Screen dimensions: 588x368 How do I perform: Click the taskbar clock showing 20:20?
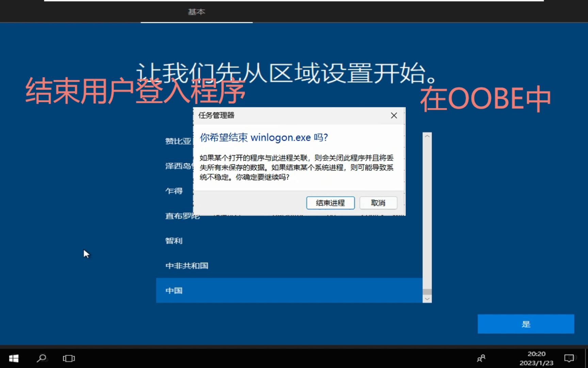click(x=536, y=358)
